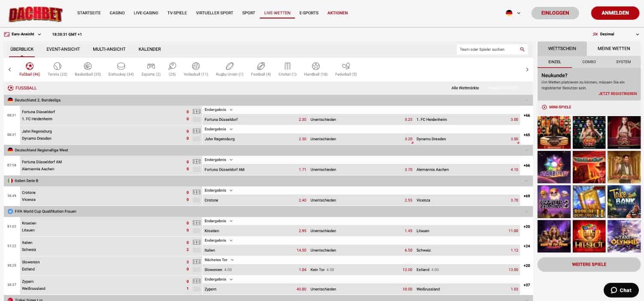The image size is (644, 301).
Task: Open the Book of Demi Gods II thumbnail
Action: [x=589, y=202]
